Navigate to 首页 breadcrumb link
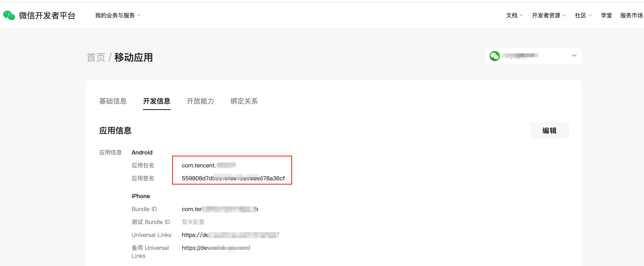The width and height of the screenshot is (644, 266). click(96, 57)
